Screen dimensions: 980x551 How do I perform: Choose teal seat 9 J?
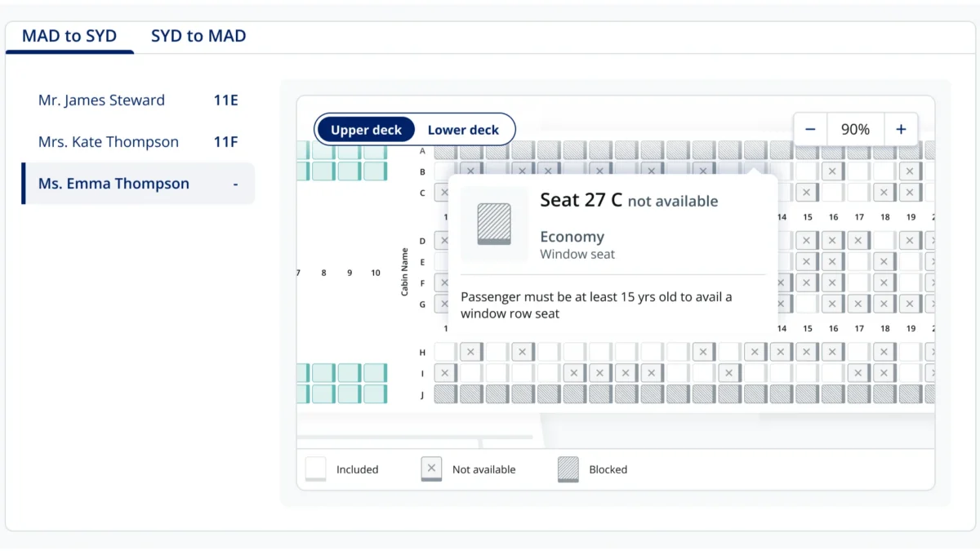click(350, 394)
